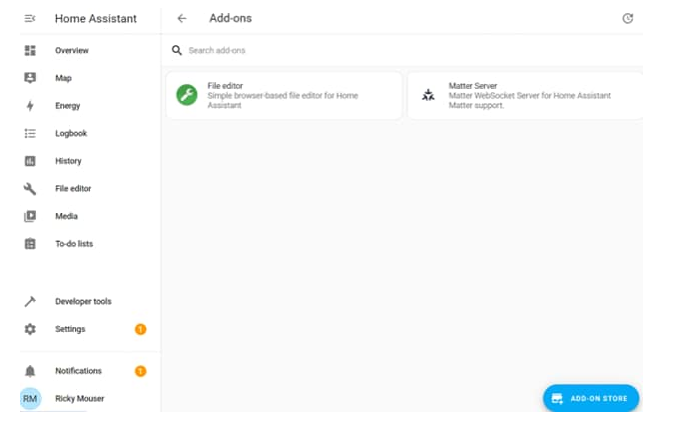Viewport: 688px width, 425px height.
Task: Click the File editor wrench icon in sidebar
Action: (30, 189)
